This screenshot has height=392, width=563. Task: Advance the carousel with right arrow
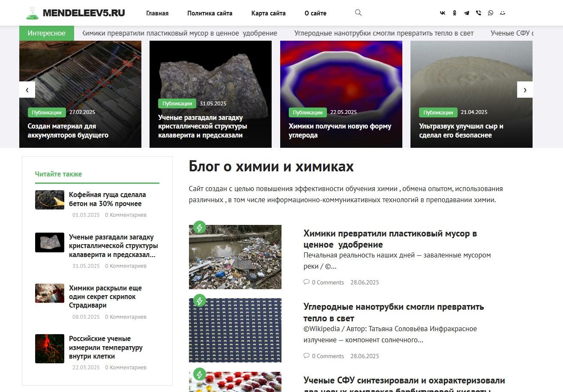[x=525, y=90]
